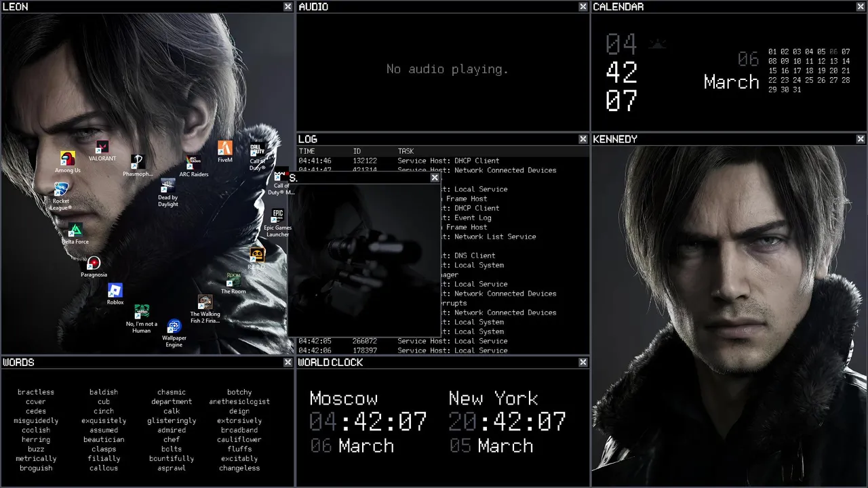Select the TASK column header in LOG
This screenshot has height=488, width=868.
click(406, 151)
